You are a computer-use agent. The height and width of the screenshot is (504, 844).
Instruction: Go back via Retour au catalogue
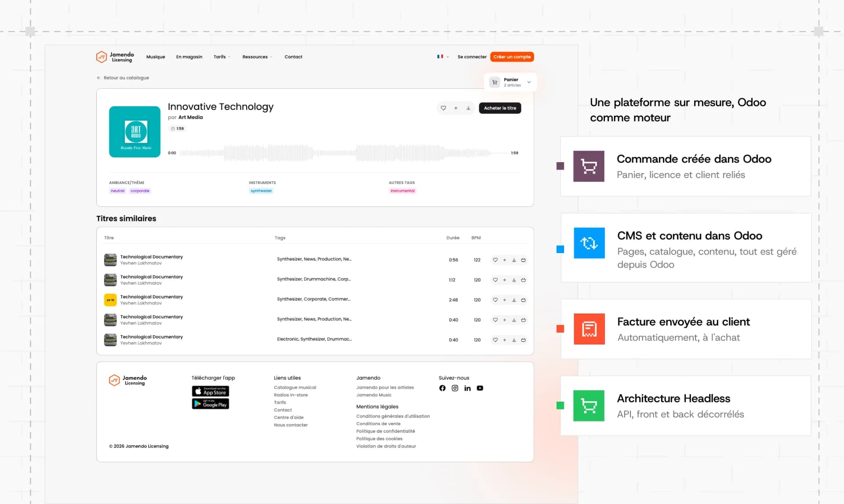(x=123, y=78)
